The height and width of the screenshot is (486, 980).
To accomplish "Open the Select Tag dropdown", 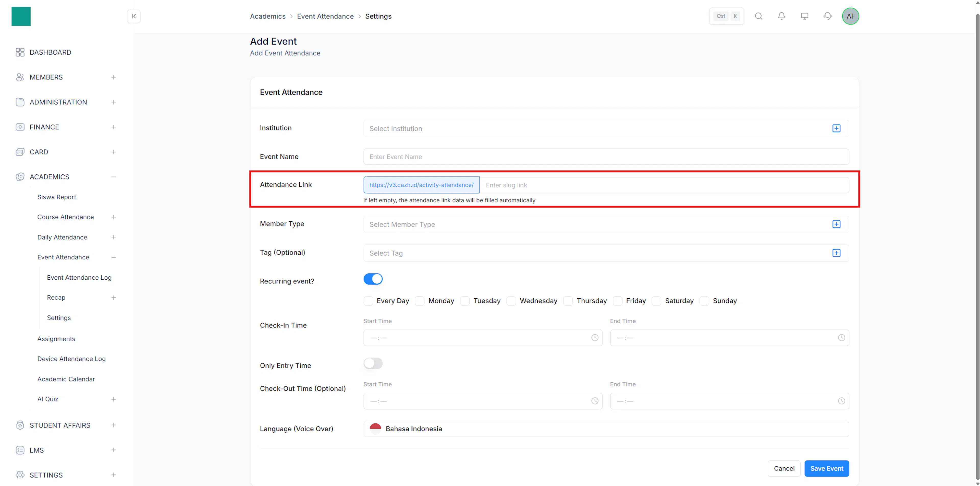I will (x=606, y=253).
